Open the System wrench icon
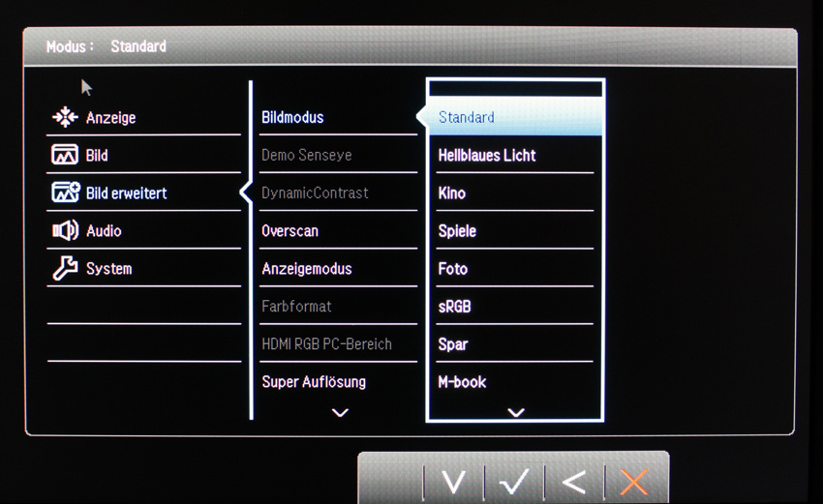 pyautogui.click(x=66, y=268)
